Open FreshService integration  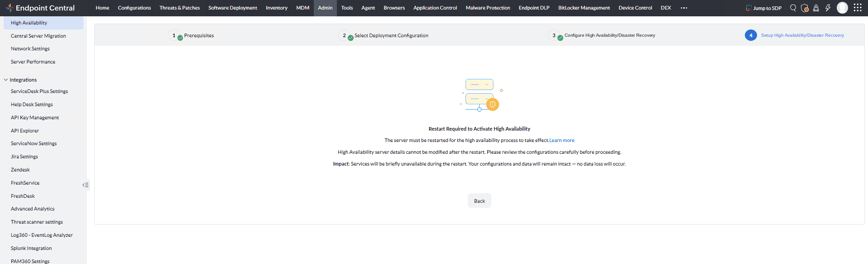tap(25, 183)
